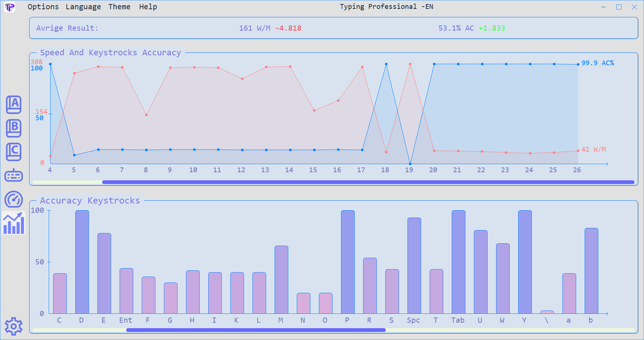This screenshot has width=644, height=340.
Task: Close the Typing Professional window
Action: click(634, 7)
